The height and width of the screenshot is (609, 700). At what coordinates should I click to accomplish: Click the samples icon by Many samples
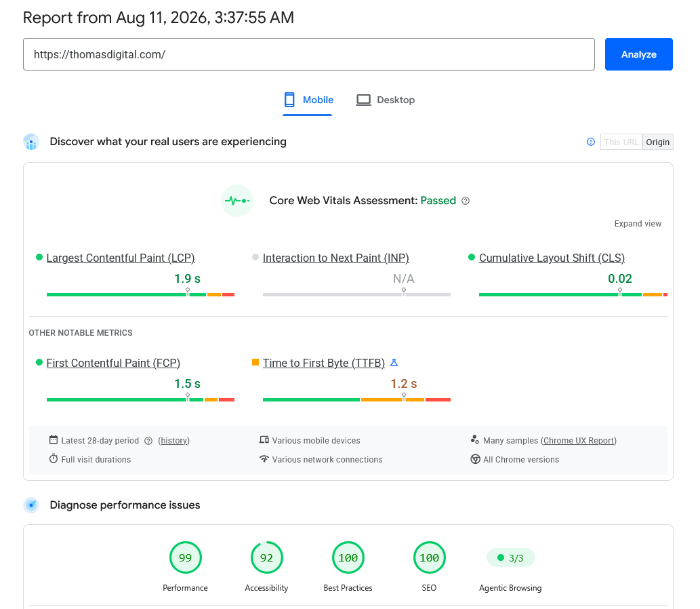pos(475,439)
